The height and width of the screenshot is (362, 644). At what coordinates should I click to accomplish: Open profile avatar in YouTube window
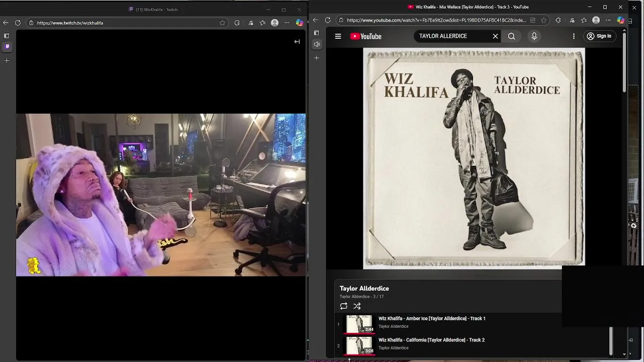click(596, 20)
